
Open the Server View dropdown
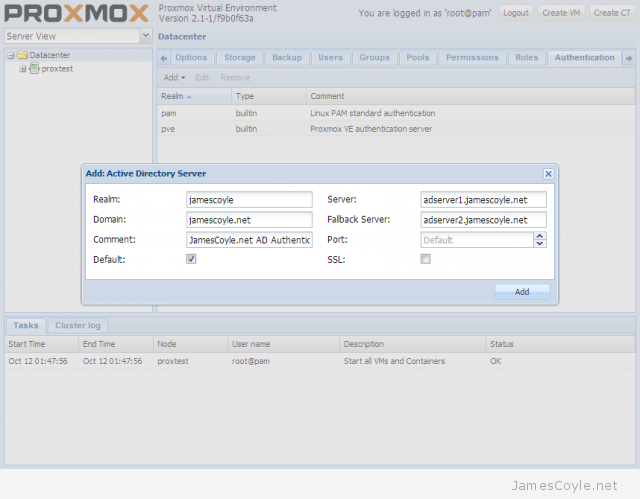coord(145,36)
